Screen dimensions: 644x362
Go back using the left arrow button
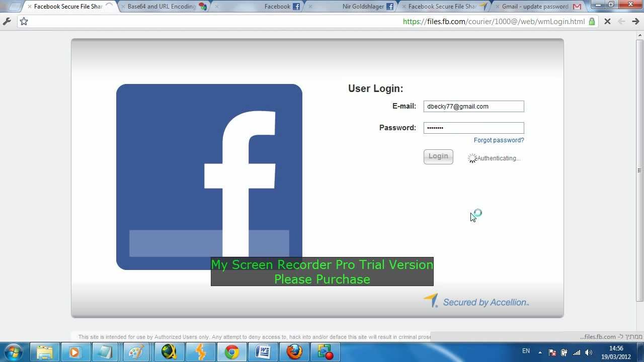pos(621,22)
